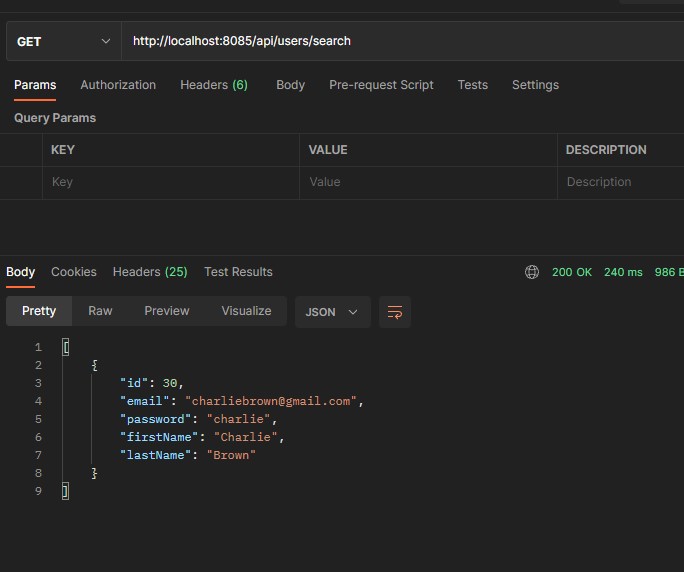Select the Params tab
684x572 pixels.
[35, 85]
